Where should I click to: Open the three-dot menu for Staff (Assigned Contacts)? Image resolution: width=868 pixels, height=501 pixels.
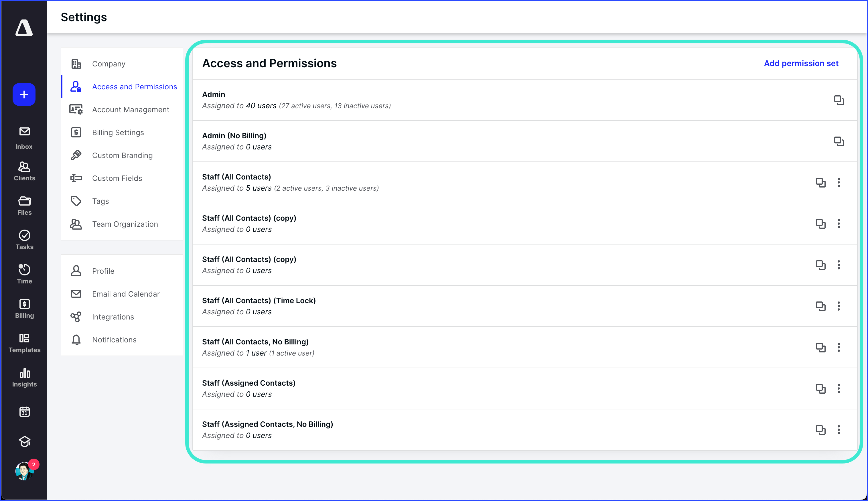839,388
